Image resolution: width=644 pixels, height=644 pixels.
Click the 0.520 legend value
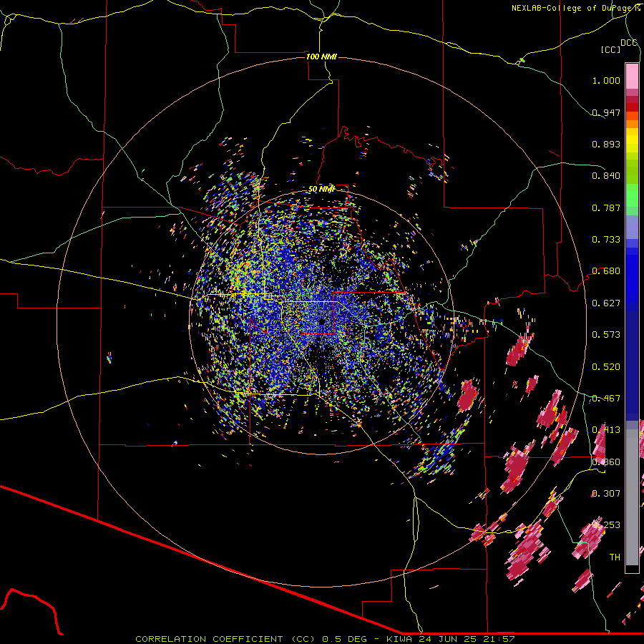coord(606,367)
